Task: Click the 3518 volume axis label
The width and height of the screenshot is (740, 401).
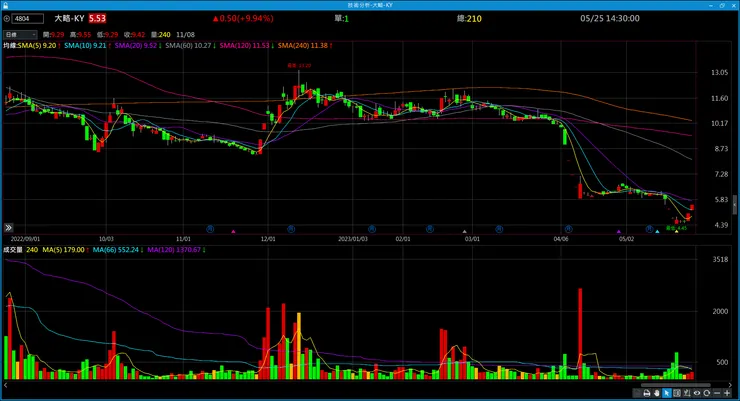Action: pos(720,259)
